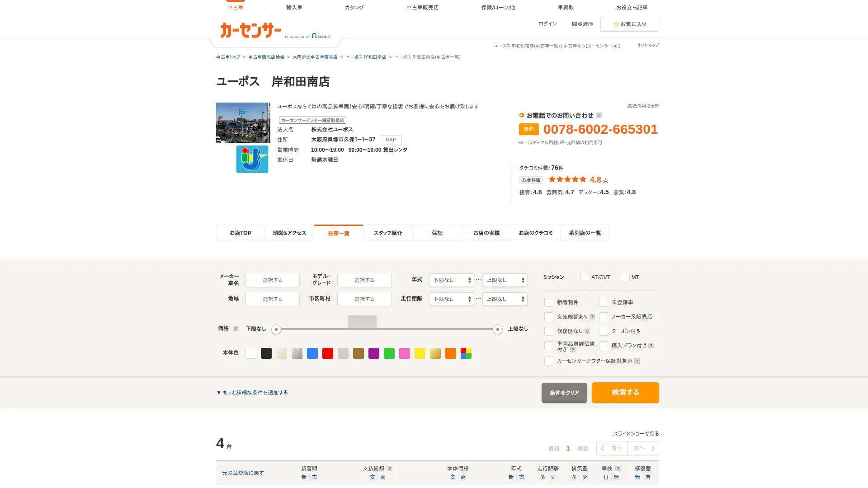Check the 修復歴なし checkbox

point(549,331)
